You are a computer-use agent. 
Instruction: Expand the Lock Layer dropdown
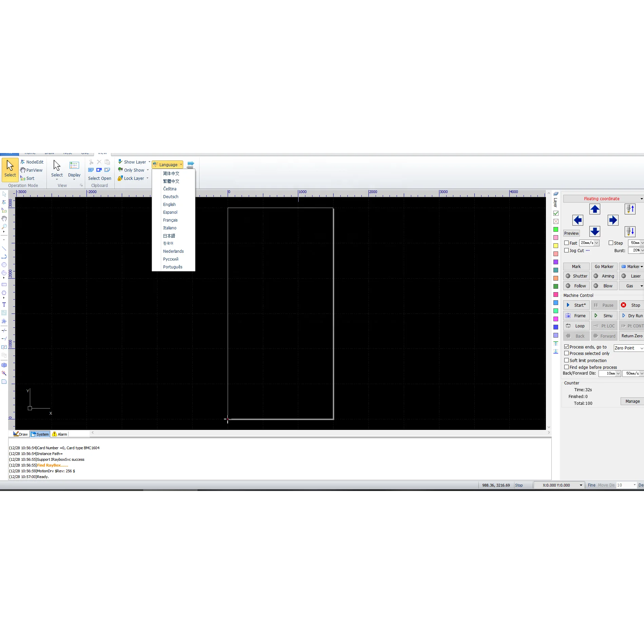pyautogui.click(x=147, y=178)
